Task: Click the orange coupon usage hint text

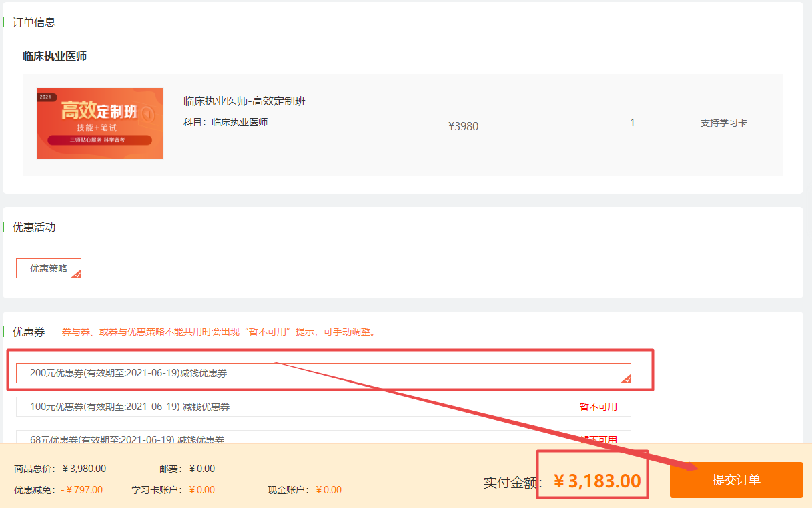Action: [218, 332]
